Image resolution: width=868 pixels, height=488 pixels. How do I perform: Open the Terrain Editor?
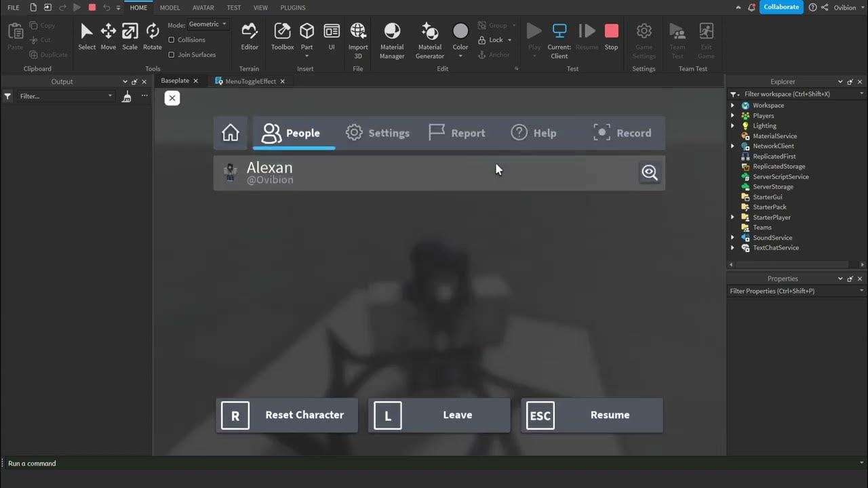pyautogui.click(x=250, y=37)
